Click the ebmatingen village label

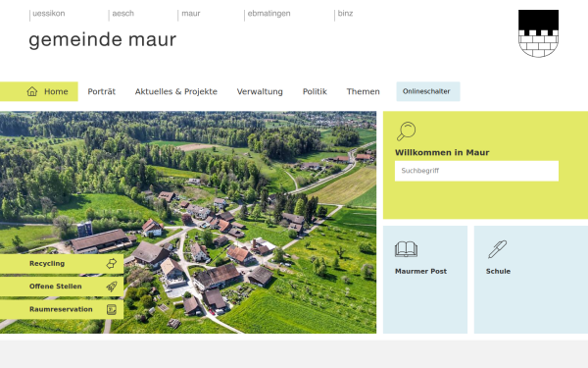click(269, 14)
